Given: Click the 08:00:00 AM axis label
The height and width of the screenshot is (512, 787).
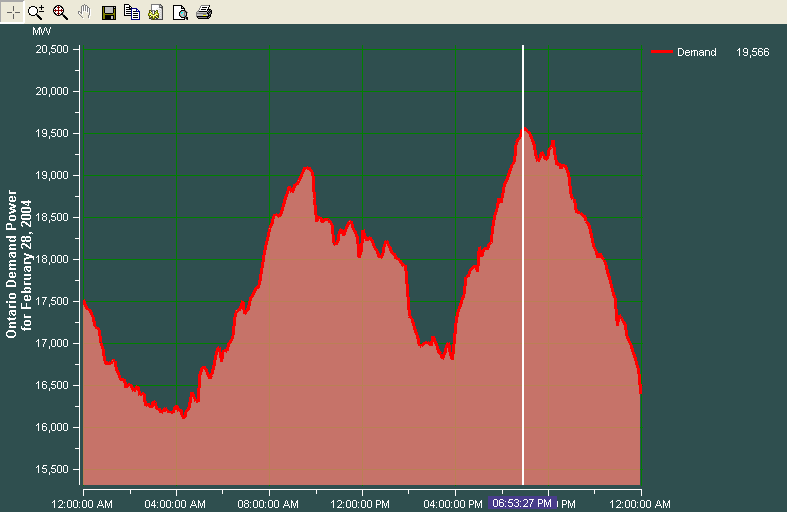Looking at the screenshot, I should coord(269,503).
